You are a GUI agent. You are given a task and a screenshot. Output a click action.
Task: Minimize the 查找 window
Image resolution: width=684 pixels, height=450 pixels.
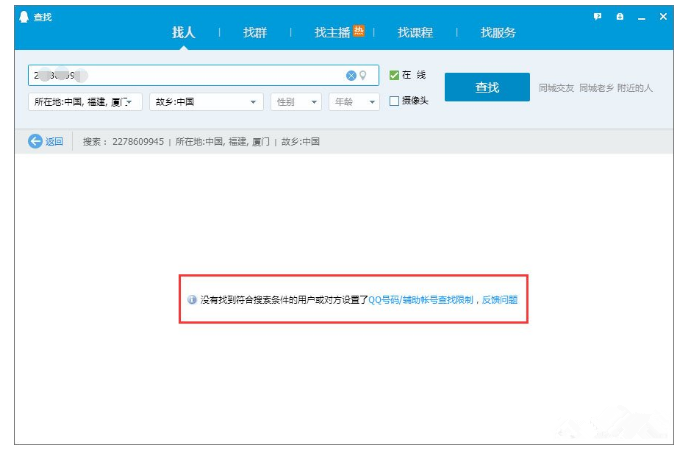[x=641, y=17]
